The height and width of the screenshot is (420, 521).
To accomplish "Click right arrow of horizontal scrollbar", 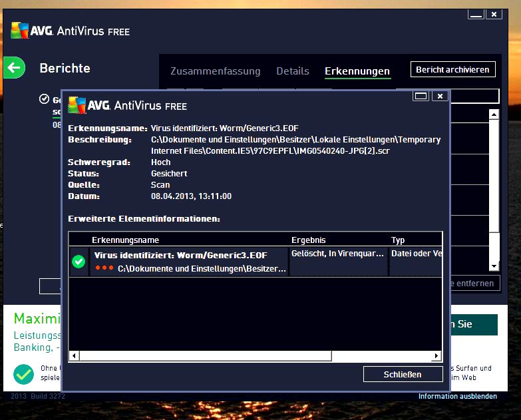I will (436, 356).
